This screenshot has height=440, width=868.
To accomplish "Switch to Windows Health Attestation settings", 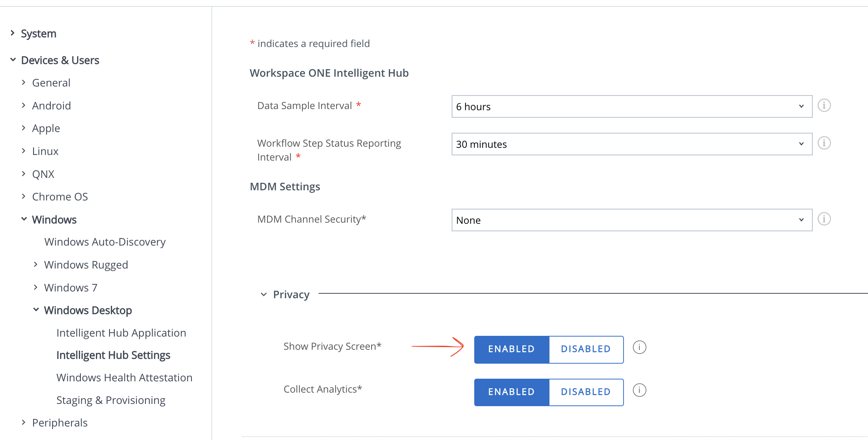I will (124, 377).
